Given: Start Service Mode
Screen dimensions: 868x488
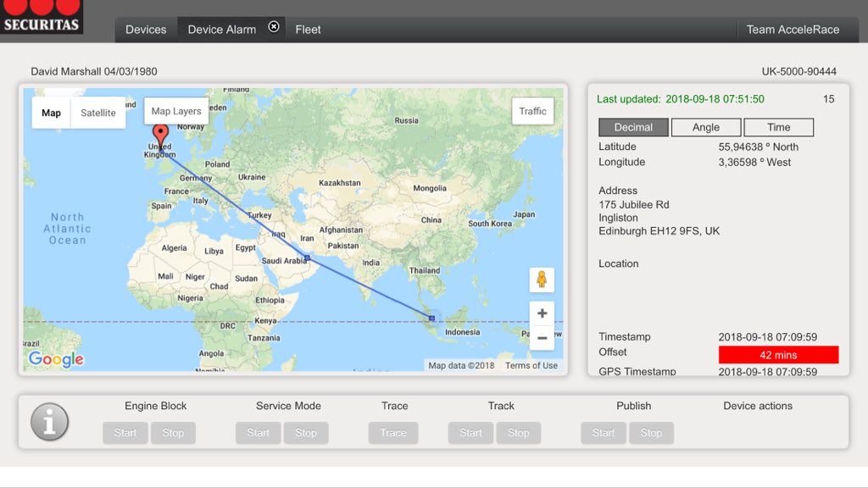Looking at the screenshot, I should (258, 433).
